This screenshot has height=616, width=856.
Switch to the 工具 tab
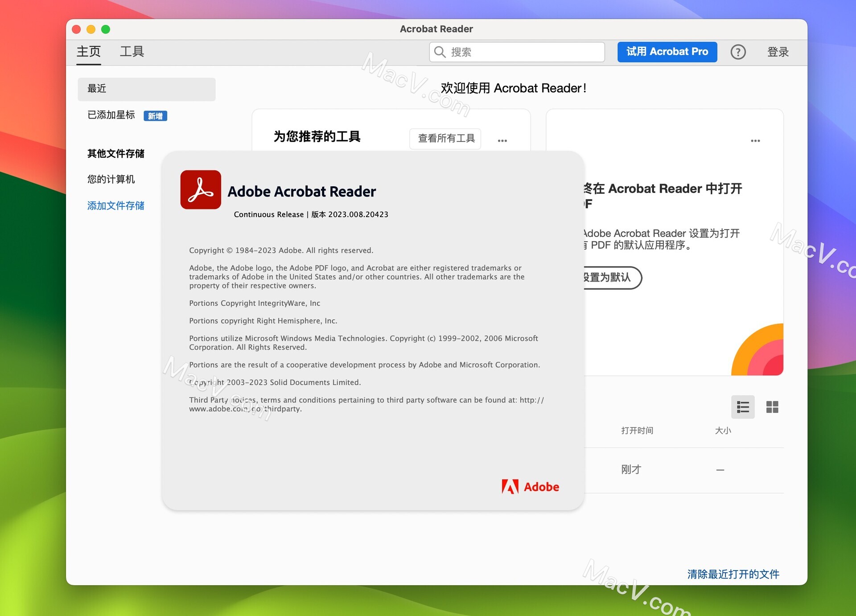pyautogui.click(x=132, y=52)
